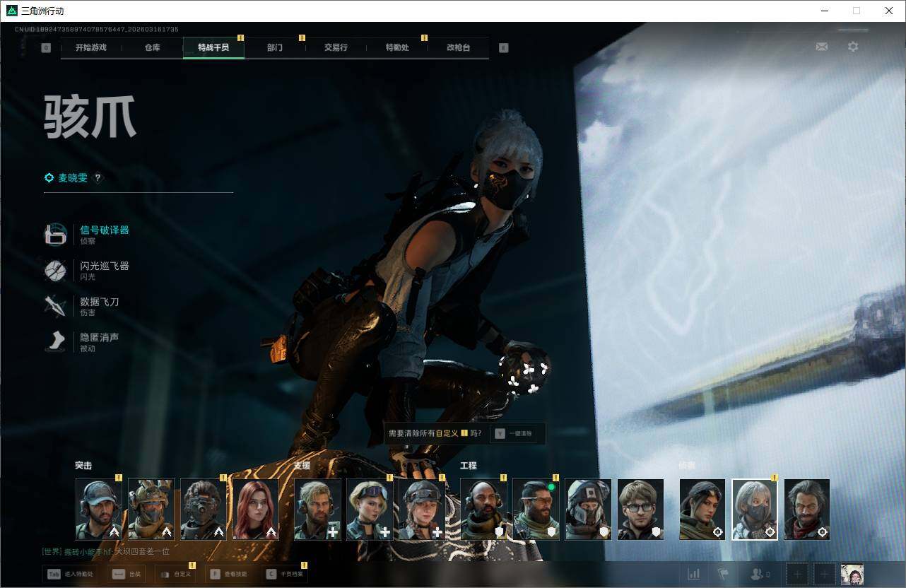Click the 侦察 class label
Viewport: 906px width, 588px height.
[x=687, y=466]
